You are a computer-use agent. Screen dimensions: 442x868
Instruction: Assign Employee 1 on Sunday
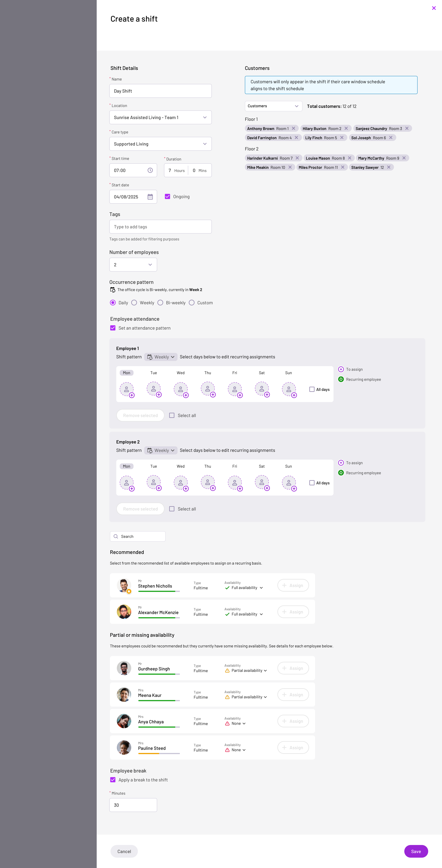click(289, 390)
